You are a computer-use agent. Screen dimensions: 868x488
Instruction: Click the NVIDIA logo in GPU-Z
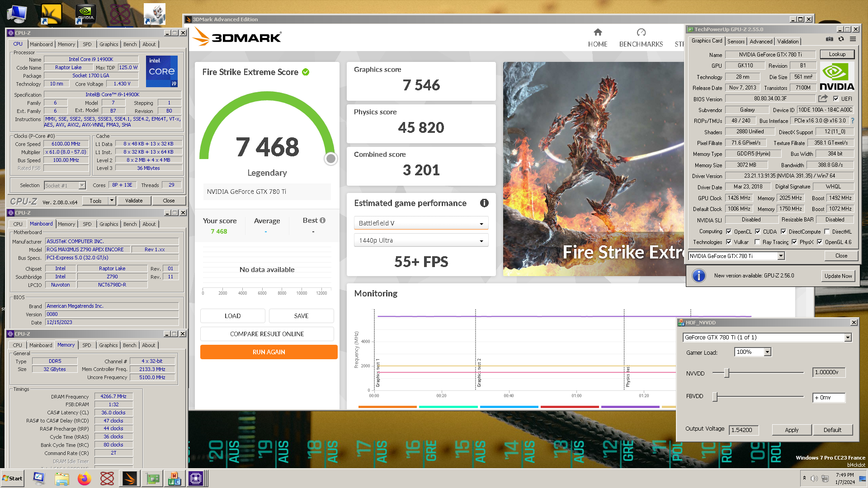click(x=837, y=76)
